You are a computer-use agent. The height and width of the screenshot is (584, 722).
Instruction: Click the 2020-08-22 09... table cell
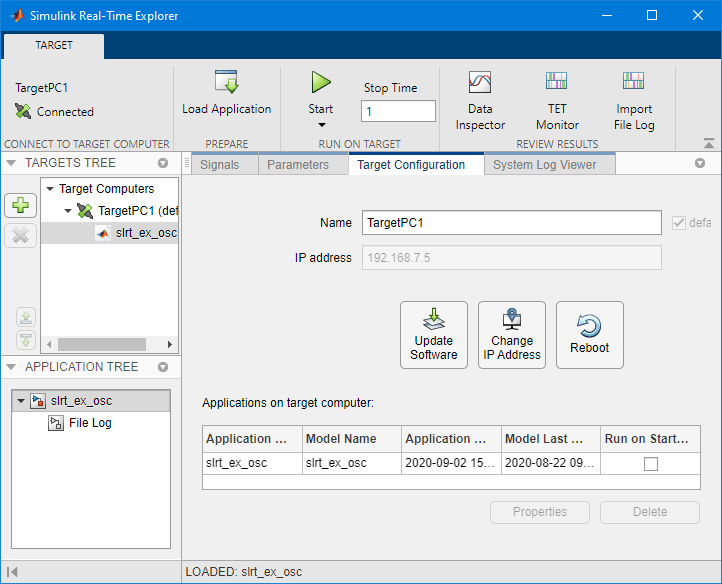pyautogui.click(x=551, y=463)
